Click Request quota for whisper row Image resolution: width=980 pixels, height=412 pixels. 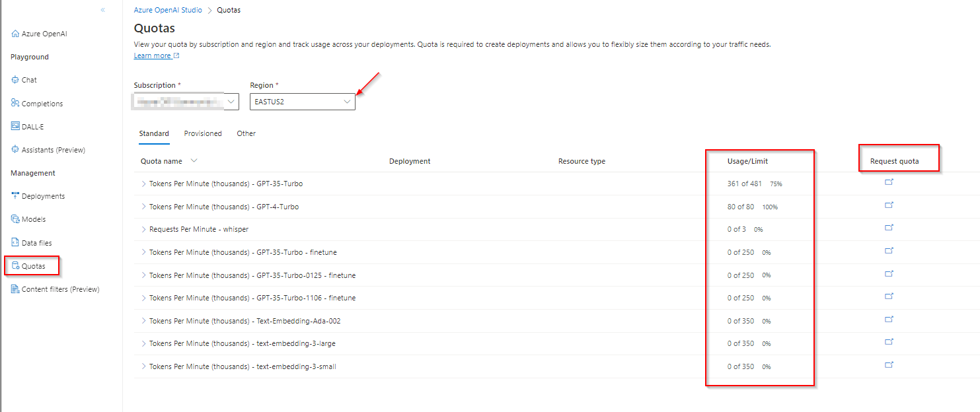[x=889, y=227]
